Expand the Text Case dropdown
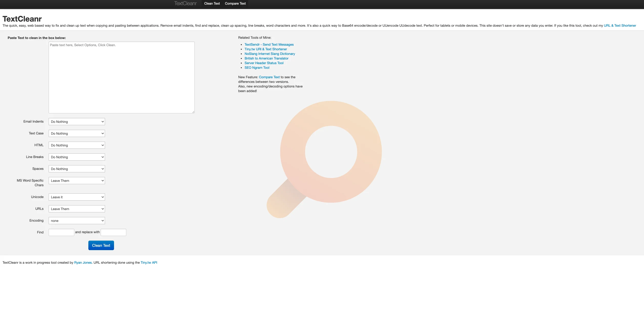 77,133
